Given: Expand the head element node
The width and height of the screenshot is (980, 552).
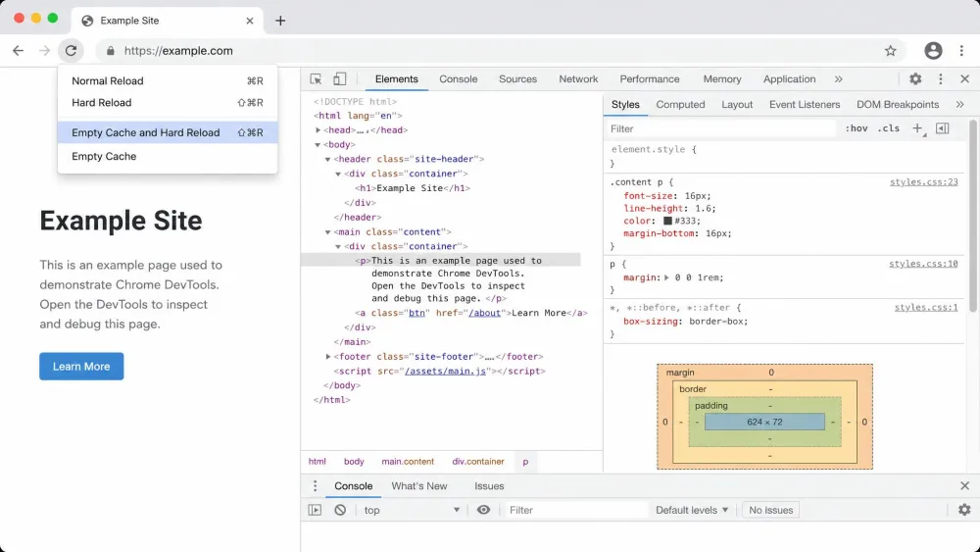Looking at the screenshot, I should pyautogui.click(x=318, y=130).
